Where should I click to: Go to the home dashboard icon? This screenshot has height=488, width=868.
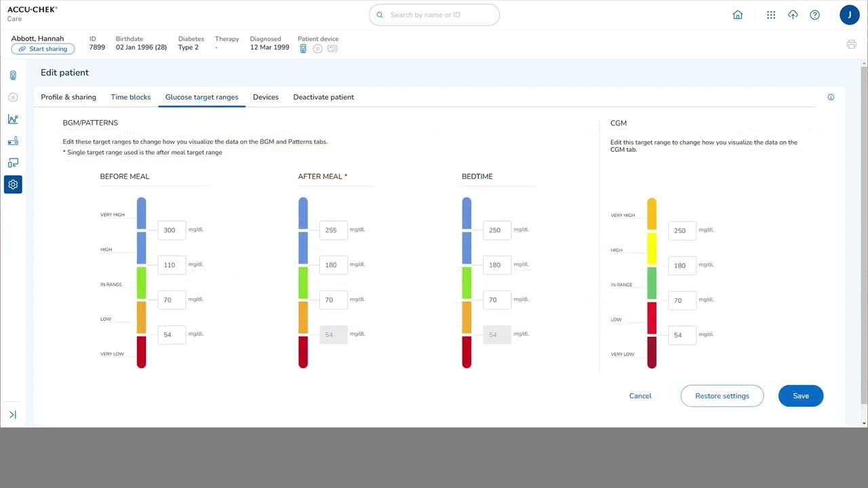click(x=738, y=15)
